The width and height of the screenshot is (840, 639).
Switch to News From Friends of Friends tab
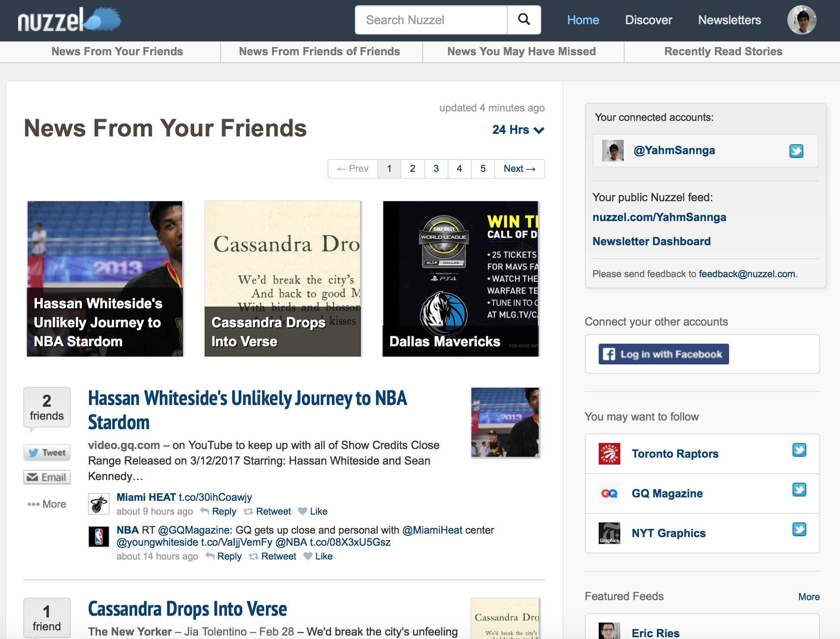point(319,51)
